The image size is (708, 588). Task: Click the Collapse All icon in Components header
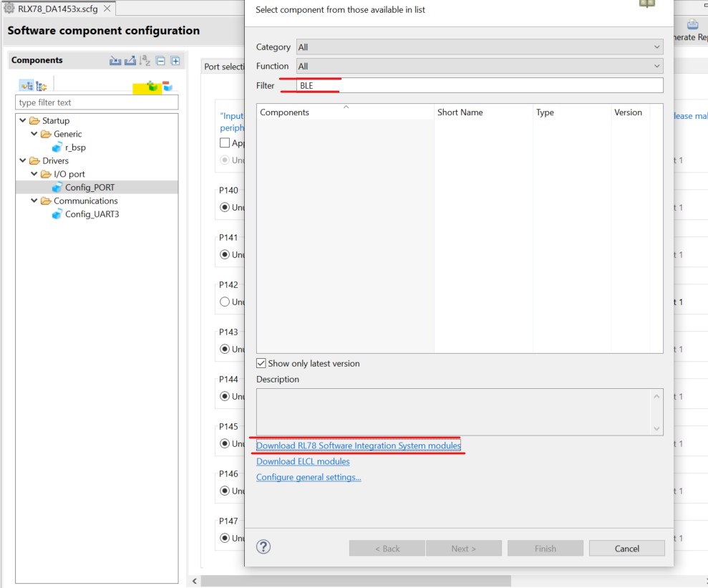click(x=160, y=60)
